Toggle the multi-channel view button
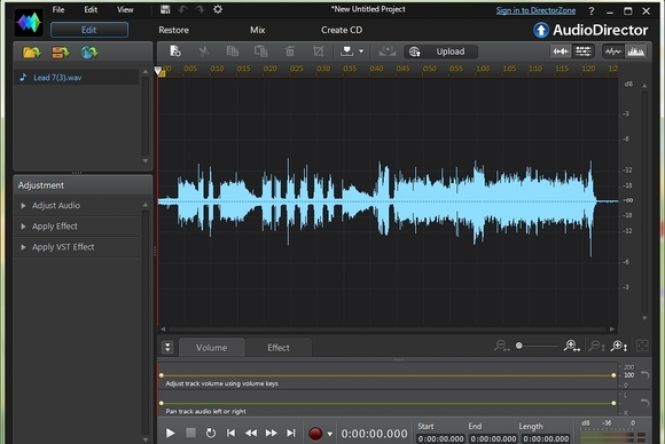This screenshot has height=444, width=665. (x=583, y=52)
